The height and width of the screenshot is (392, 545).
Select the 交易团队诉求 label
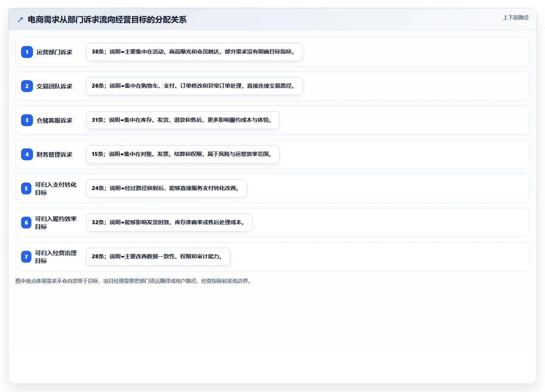(x=54, y=86)
